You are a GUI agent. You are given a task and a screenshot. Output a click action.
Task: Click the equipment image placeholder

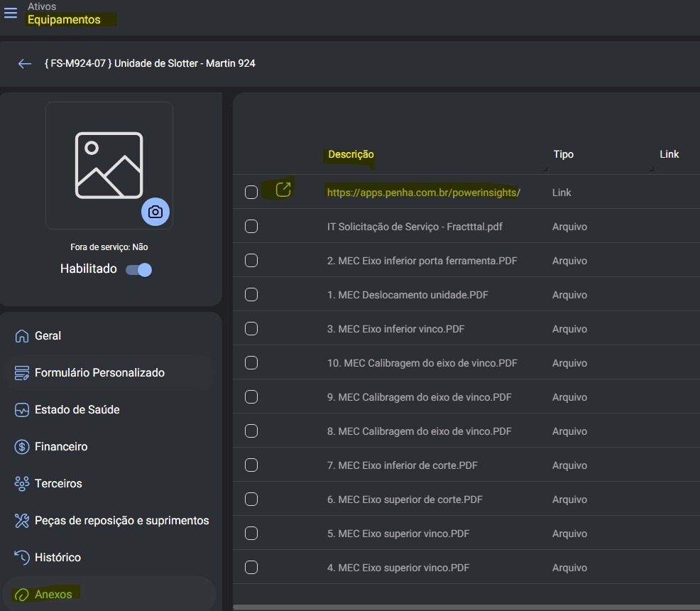pos(109,166)
